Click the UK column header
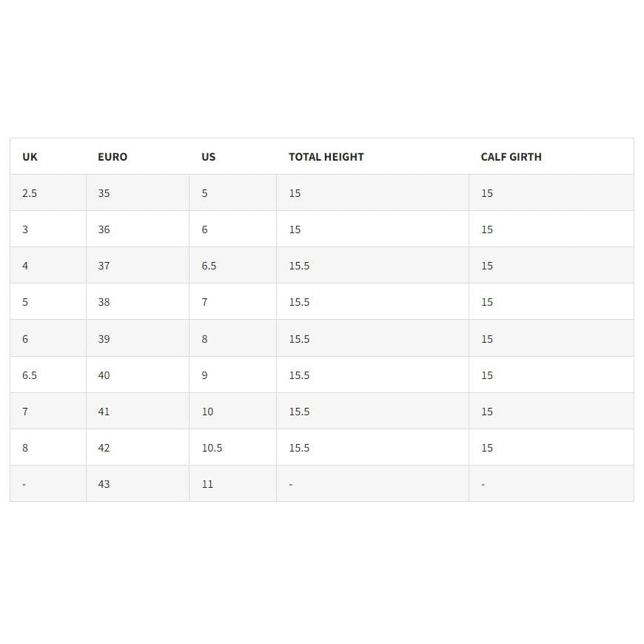 [30, 157]
